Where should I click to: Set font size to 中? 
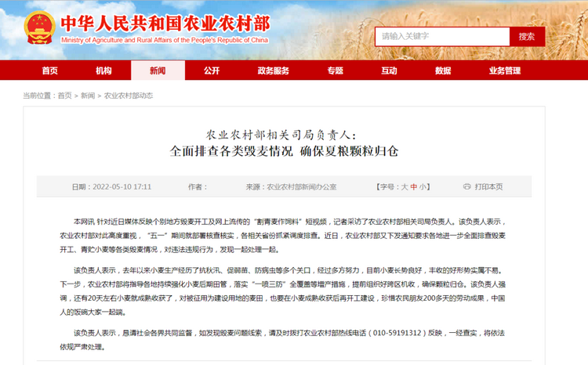pos(414,186)
